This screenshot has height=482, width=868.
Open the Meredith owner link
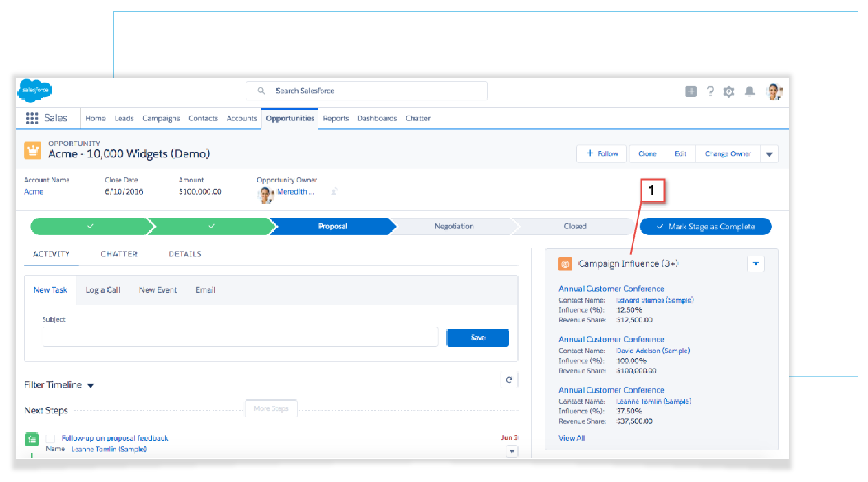[296, 192]
